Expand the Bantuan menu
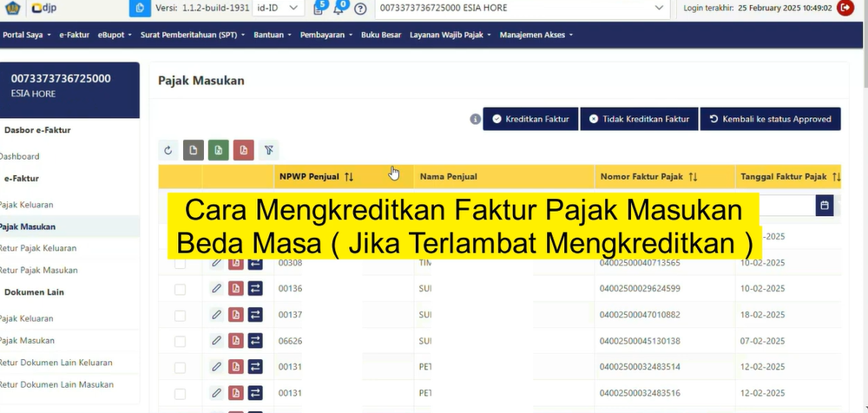Viewport: 868px width, 413px height. pos(273,35)
